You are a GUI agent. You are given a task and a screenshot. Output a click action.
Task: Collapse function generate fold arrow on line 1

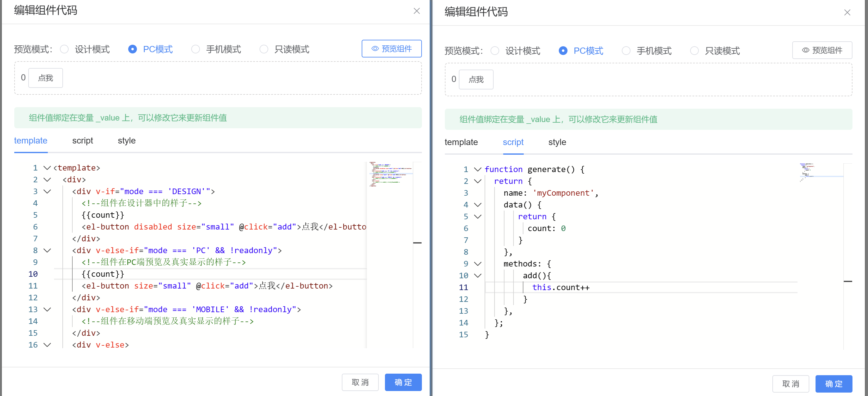(x=478, y=170)
